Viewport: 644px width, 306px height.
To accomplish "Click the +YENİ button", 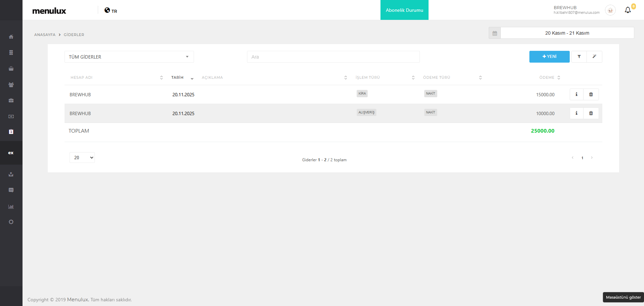I will [549, 57].
